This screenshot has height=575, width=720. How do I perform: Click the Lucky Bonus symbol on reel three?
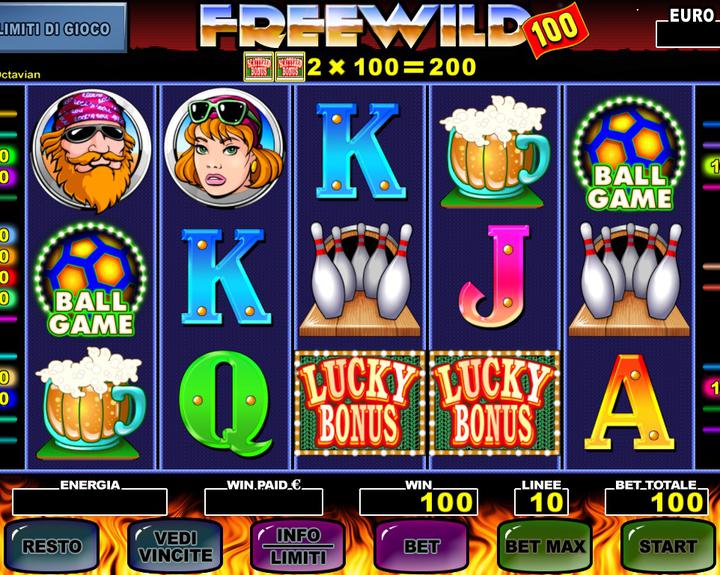360,403
